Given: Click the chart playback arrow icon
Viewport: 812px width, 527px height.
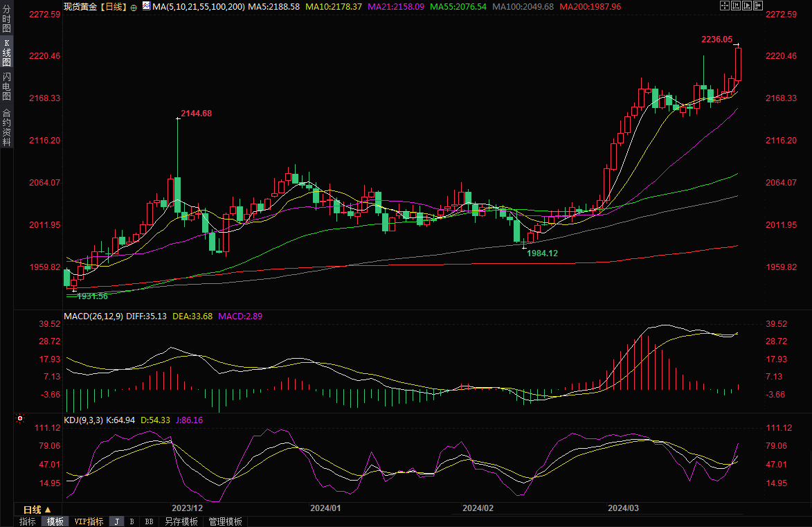Looking at the screenshot, I should [x=747, y=6].
